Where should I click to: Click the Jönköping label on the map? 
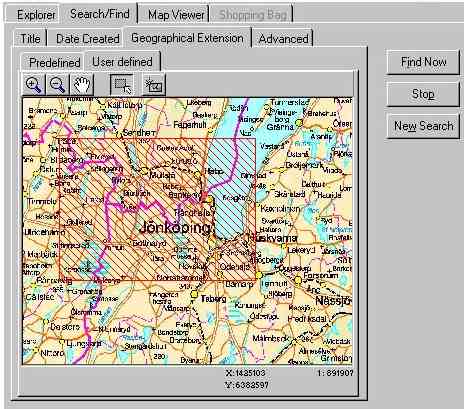175,228
